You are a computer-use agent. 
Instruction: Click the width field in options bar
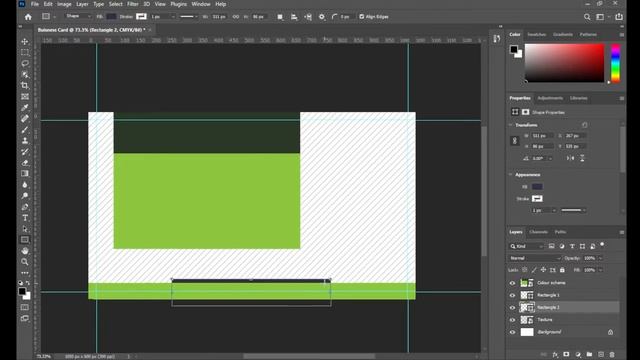coord(219,17)
